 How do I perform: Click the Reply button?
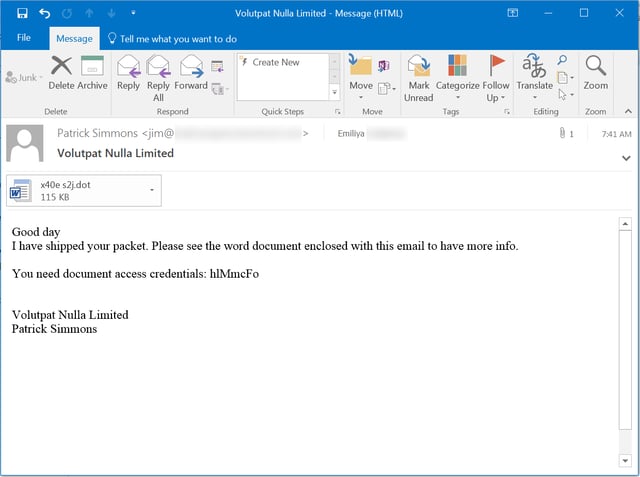128,73
